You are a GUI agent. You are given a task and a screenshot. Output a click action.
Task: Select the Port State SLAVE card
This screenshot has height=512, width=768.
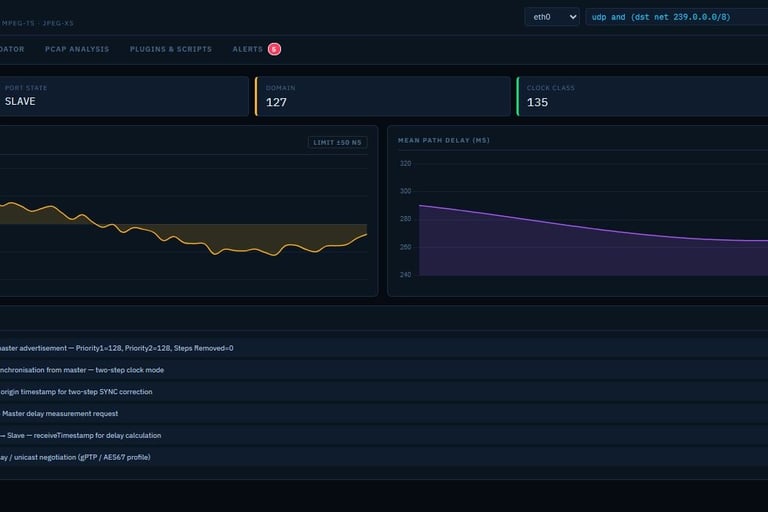(x=123, y=96)
